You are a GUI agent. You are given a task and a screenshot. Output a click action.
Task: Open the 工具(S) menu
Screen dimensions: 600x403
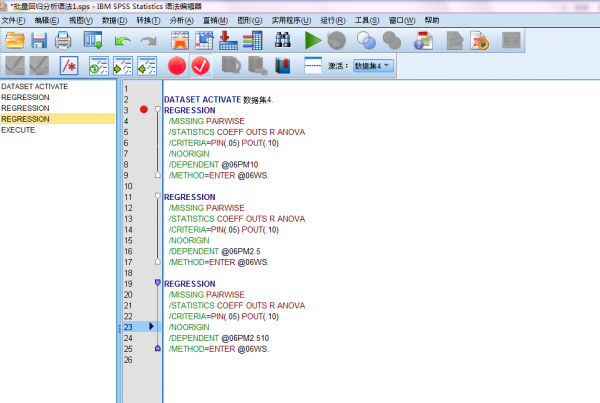click(367, 20)
